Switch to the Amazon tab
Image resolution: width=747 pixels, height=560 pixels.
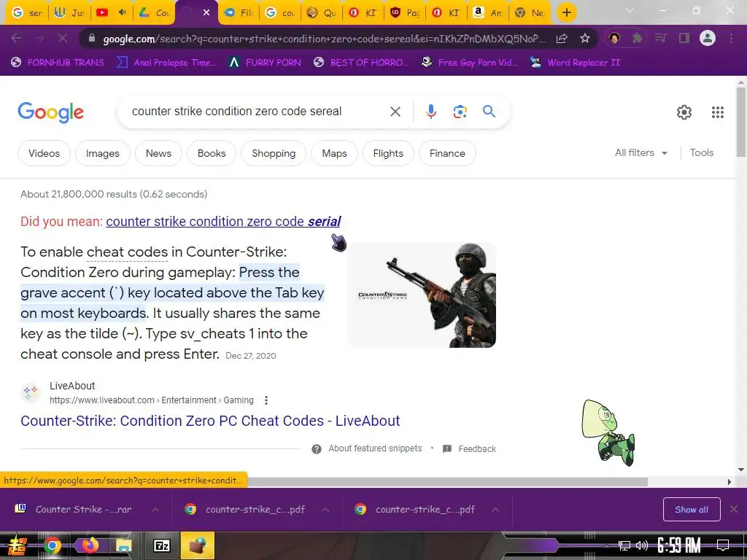(488, 12)
